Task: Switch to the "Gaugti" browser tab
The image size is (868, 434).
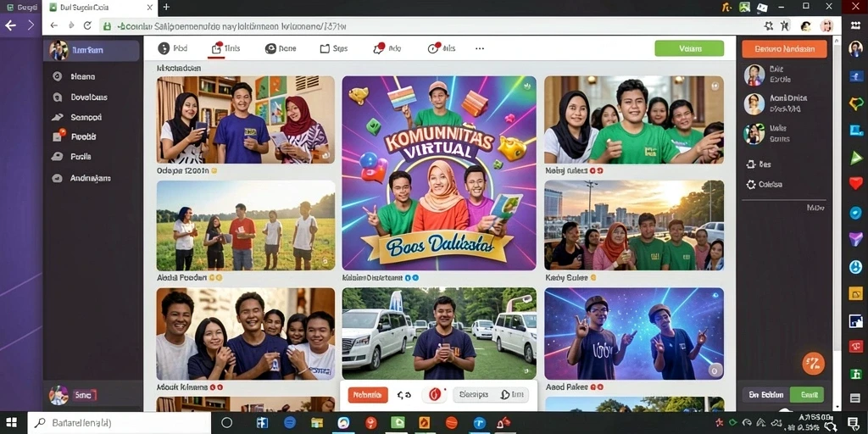Action: tap(20, 8)
